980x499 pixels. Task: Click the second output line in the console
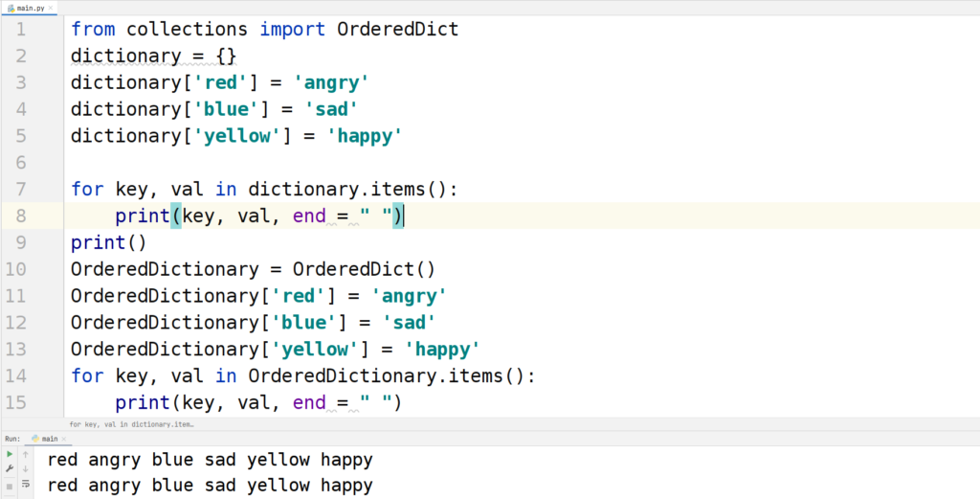210,486
